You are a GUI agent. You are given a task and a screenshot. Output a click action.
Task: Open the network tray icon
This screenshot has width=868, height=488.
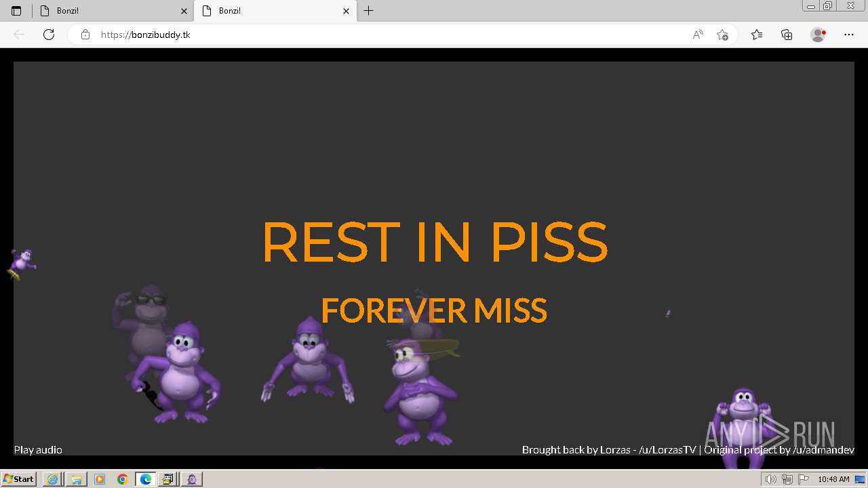[x=787, y=479]
